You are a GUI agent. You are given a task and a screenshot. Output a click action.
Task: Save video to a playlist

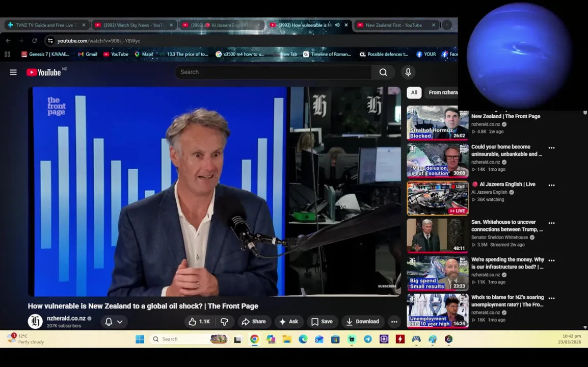point(322,322)
